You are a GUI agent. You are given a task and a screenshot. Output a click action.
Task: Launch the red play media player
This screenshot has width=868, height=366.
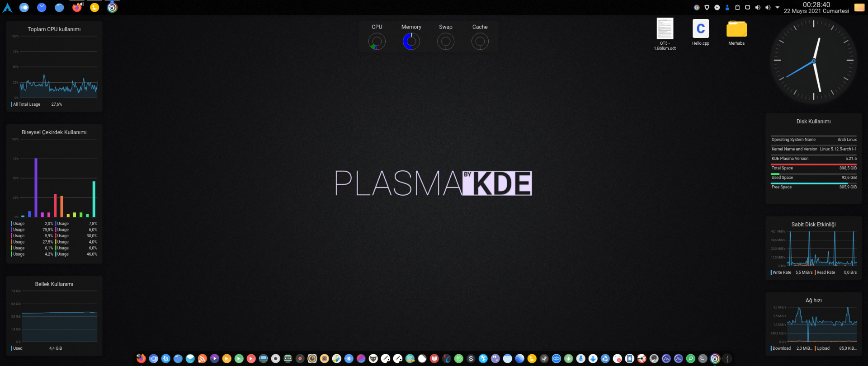(251, 358)
